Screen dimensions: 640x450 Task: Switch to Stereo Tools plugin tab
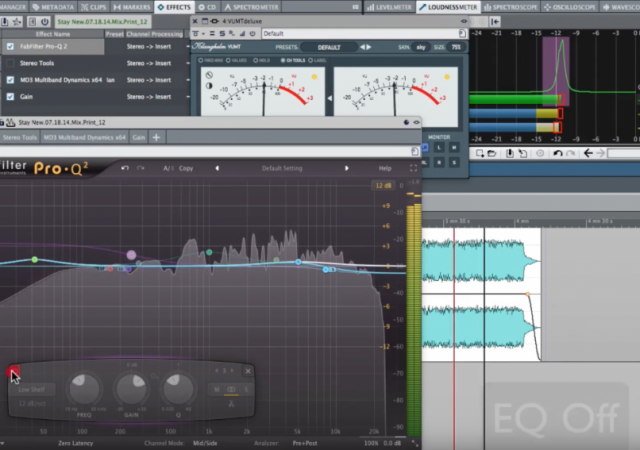pos(20,138)
